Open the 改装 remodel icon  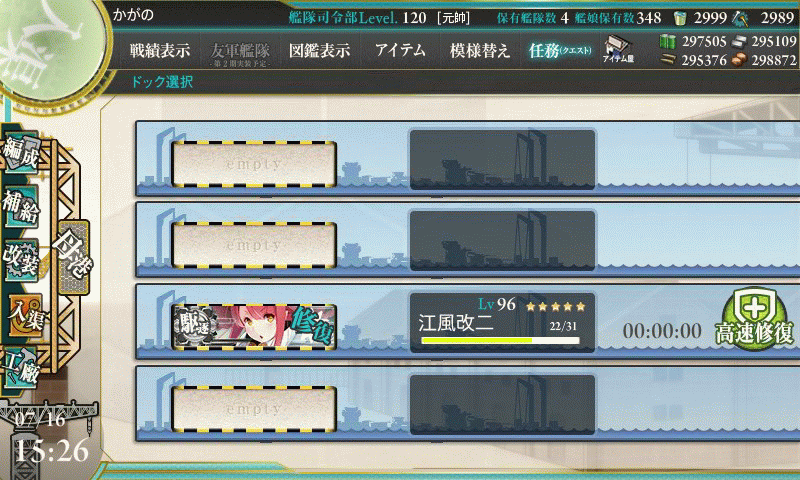(x=21, y=260)
